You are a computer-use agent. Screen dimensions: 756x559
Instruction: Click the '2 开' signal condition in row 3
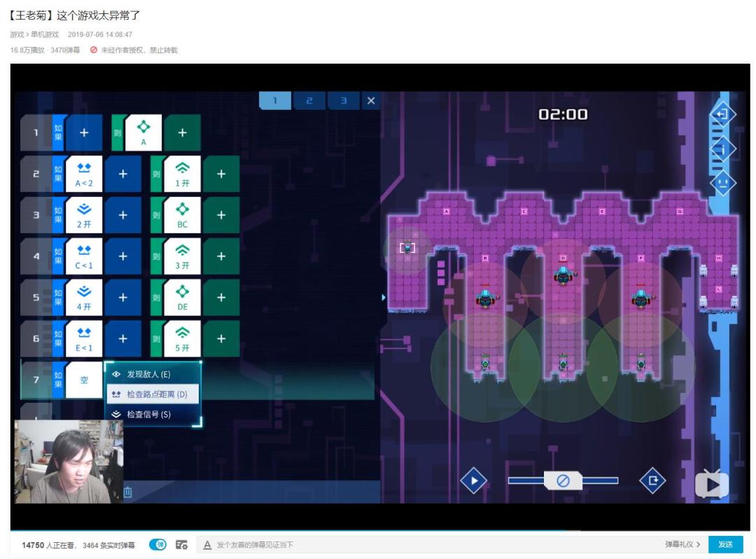pos(84,215)
